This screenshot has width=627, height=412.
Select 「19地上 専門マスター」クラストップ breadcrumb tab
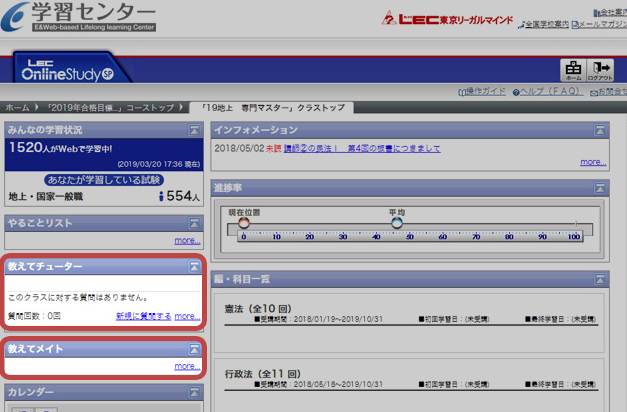[x=272, y=108]
